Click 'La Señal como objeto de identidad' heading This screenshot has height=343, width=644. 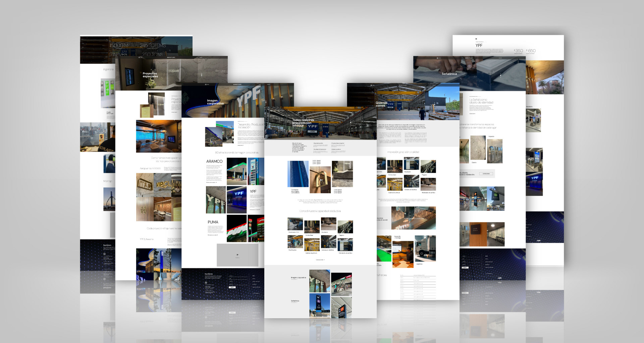[481, 101]
